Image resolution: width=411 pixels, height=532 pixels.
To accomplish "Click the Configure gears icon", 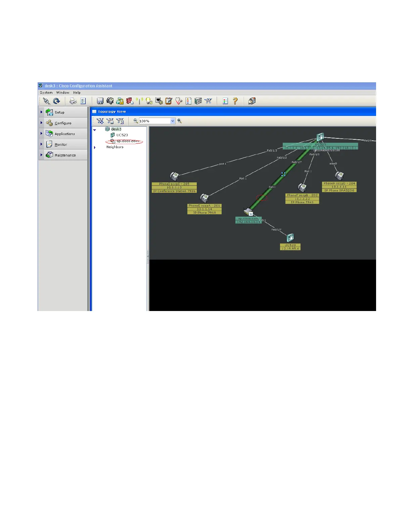I will [49, 123].
